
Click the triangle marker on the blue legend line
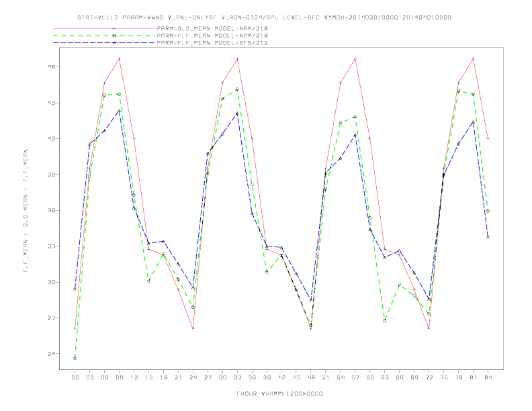[x=114, y=43]
